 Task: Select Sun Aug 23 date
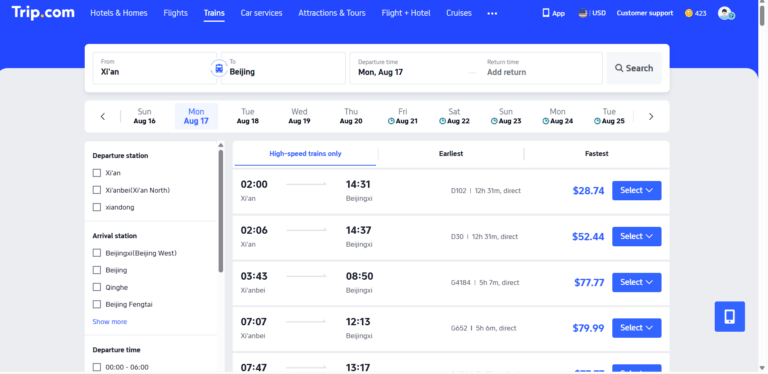coord(506,117)
